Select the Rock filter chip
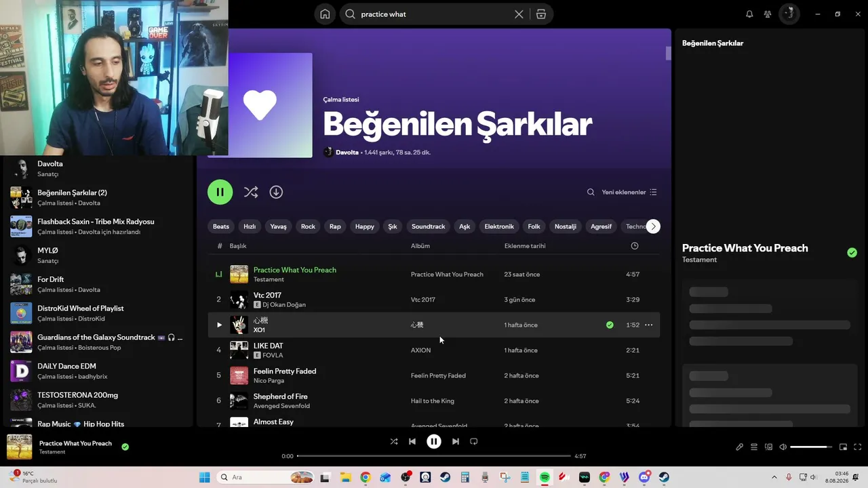 (x=308, y=226)
